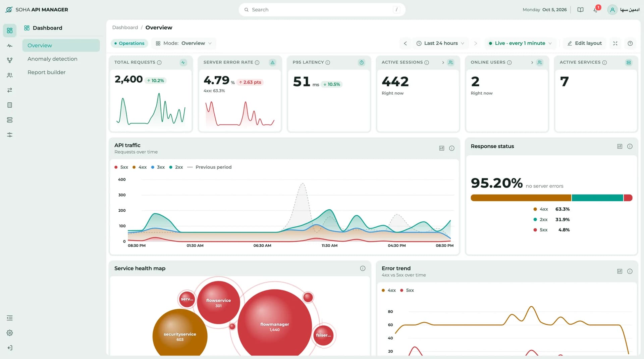The height and width of the screenshot is (359, 644).
Task: Click the flowmanager 1,440 bubble
Action: click(275, 327)
